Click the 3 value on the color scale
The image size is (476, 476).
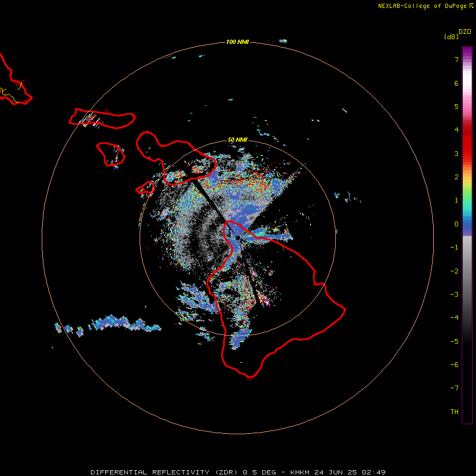pos(456,153)
